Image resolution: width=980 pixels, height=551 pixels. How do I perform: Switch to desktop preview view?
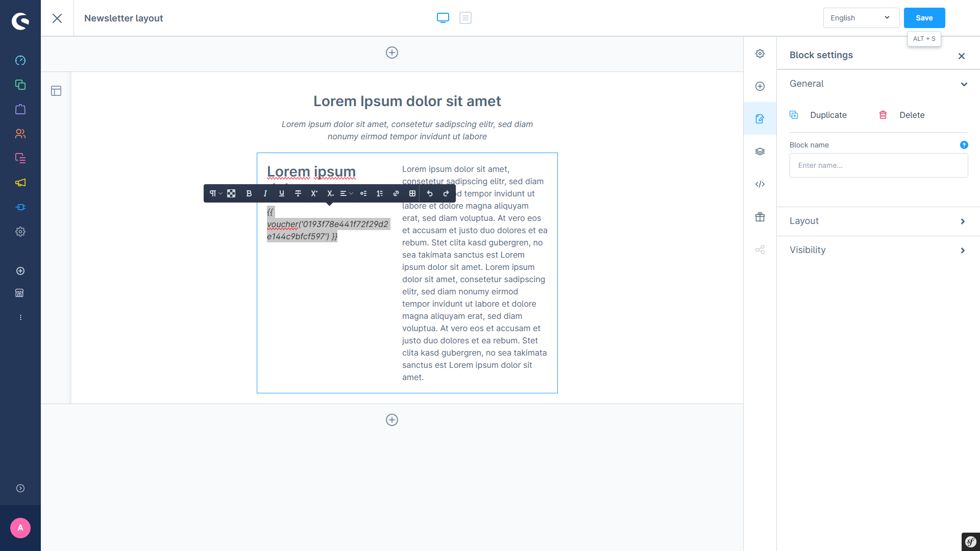pyautogui.click(x=443, y=18)
